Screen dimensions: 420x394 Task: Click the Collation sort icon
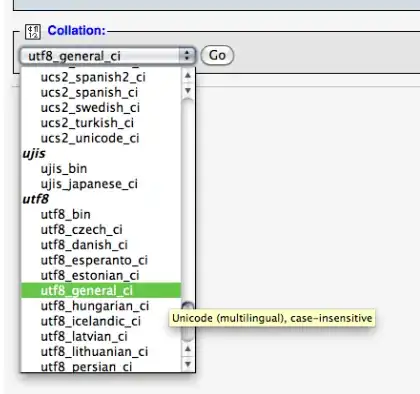tap(33, 32)
